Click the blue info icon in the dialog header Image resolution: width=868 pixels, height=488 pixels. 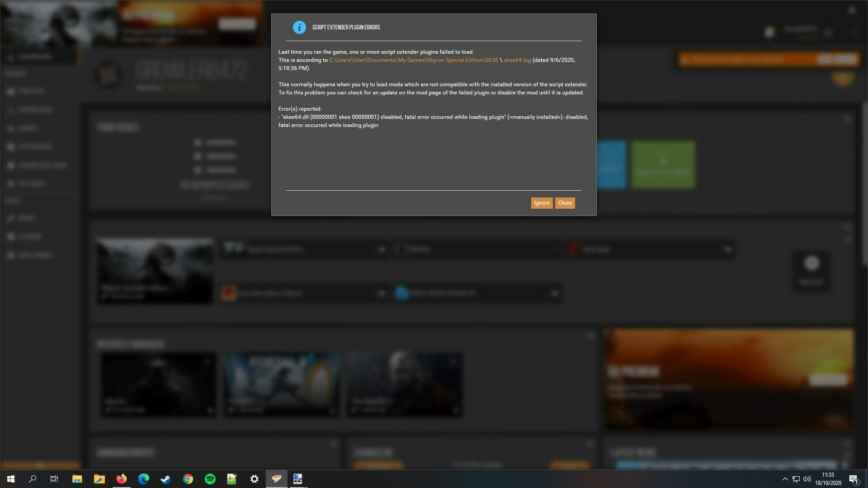(299, 27)
